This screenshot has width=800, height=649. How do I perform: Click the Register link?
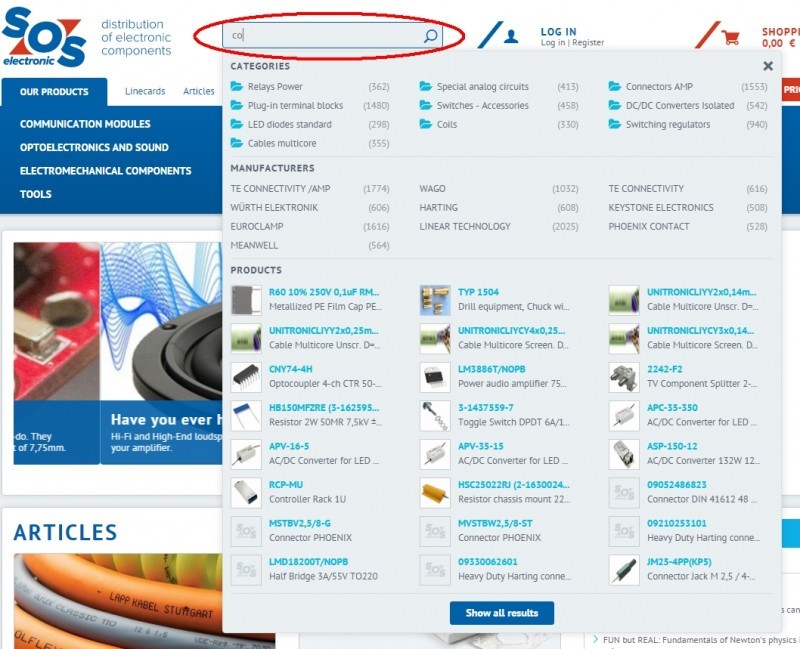click(x=588, y=43)
